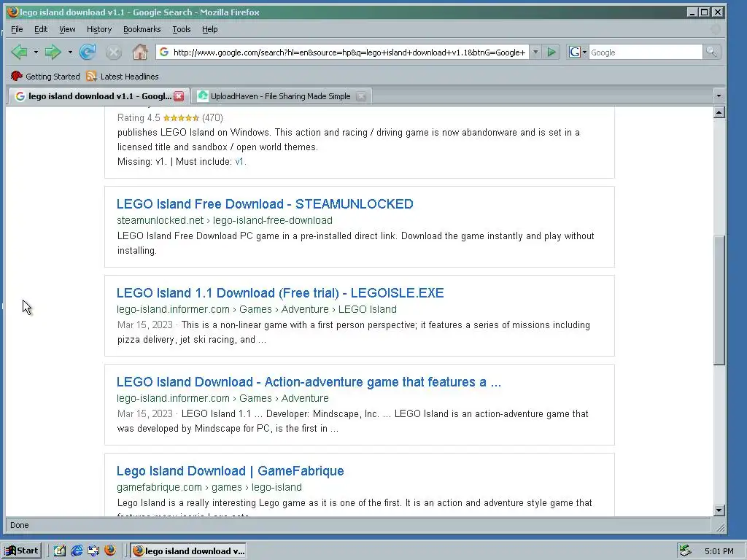
Task: Click the Getting Started bookmark label
Action: click(53, 76)
